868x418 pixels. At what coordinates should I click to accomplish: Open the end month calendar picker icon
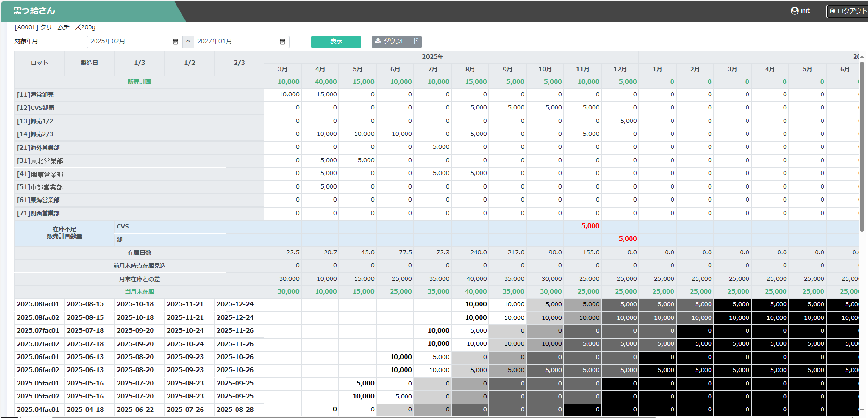pyautogui.click(x=282, y=42)
